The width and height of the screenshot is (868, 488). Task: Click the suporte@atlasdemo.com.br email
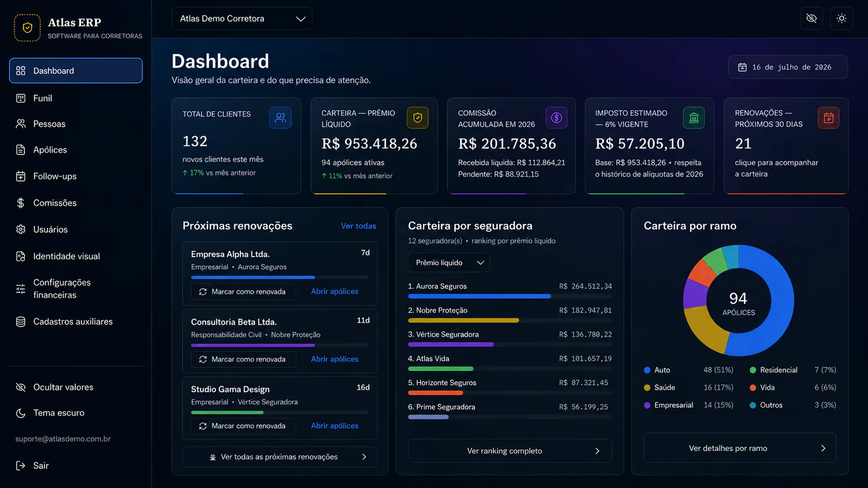pyautogui.click(x=63, y=439)
